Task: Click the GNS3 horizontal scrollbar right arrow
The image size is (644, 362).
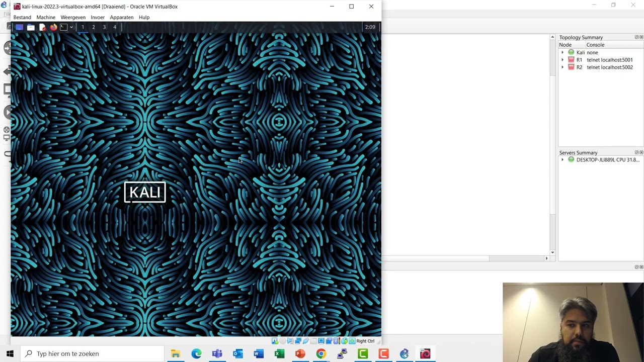Action: click(546, 258)
